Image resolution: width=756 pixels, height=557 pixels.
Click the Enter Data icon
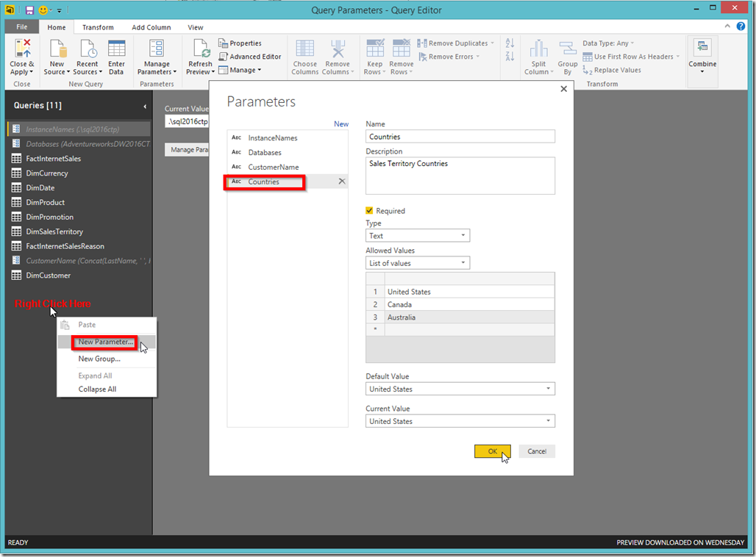coord(116,48)
